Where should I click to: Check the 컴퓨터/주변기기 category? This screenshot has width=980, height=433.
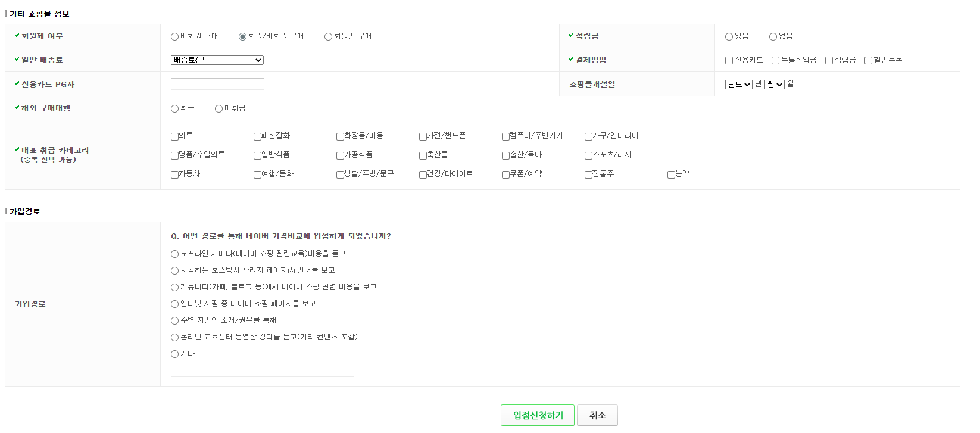[505, 137]
